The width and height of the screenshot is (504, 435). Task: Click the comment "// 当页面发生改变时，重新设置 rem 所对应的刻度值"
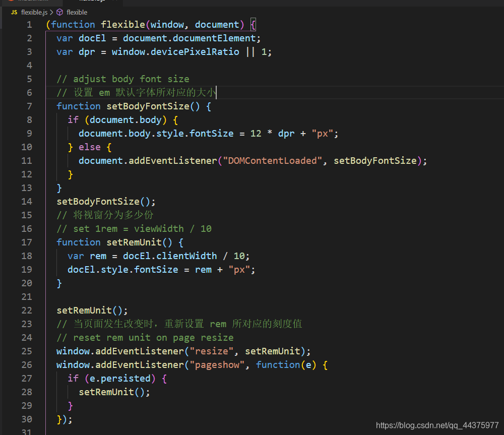pyautogui.click(x=179, y=324)
